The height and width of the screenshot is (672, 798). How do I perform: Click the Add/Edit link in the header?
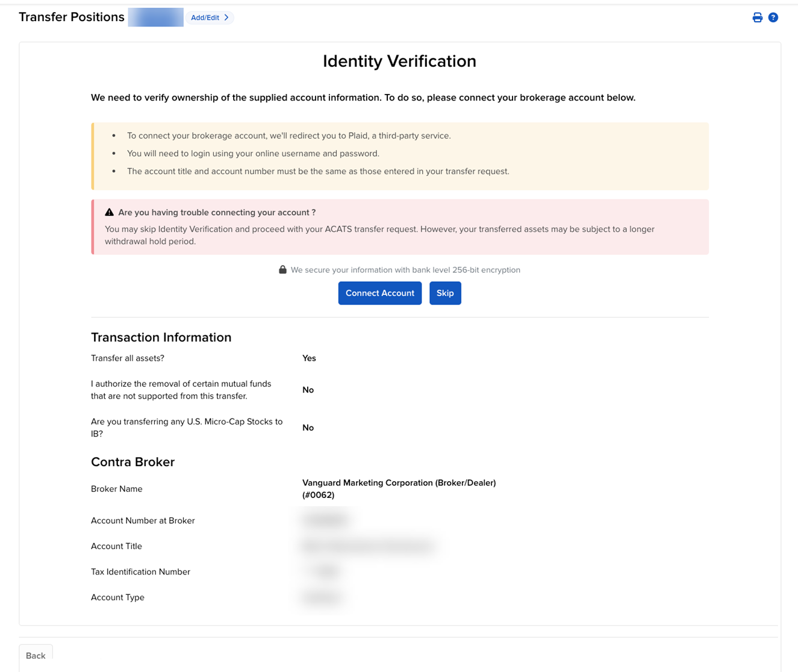pos(205,17)
